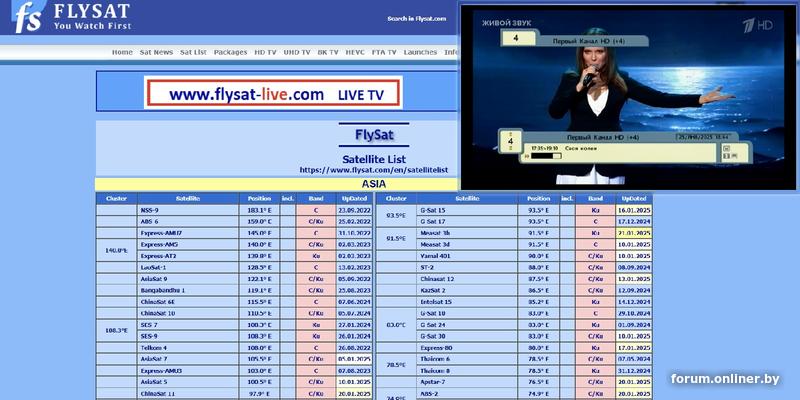Open Intelsat 15 satellite link
This screenshot has width=800, height=400.
point(436,302)
